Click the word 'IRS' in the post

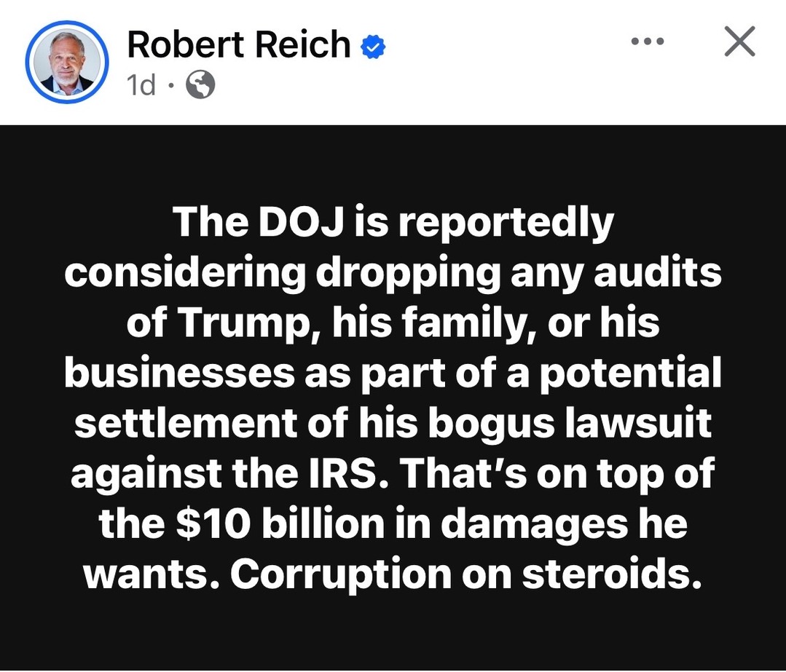point(350,473)
